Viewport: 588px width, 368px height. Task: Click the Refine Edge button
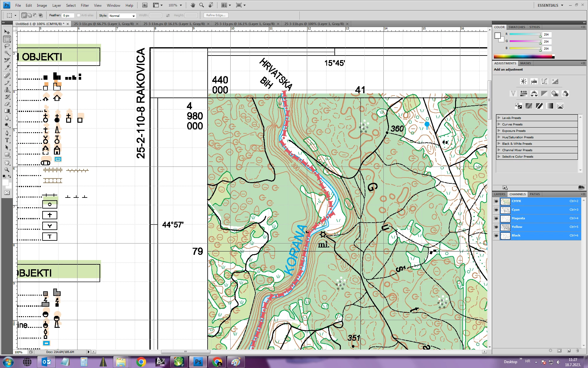pos(216,15)
